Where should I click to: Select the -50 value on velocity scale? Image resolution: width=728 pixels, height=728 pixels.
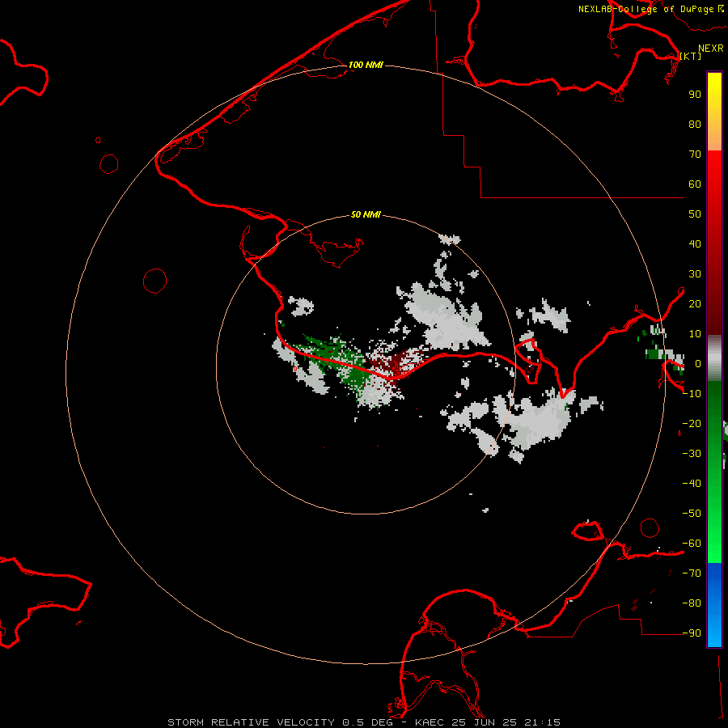692,514
